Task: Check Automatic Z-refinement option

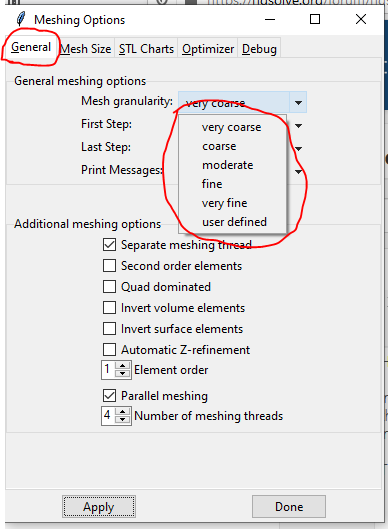Action: (109, 350)
